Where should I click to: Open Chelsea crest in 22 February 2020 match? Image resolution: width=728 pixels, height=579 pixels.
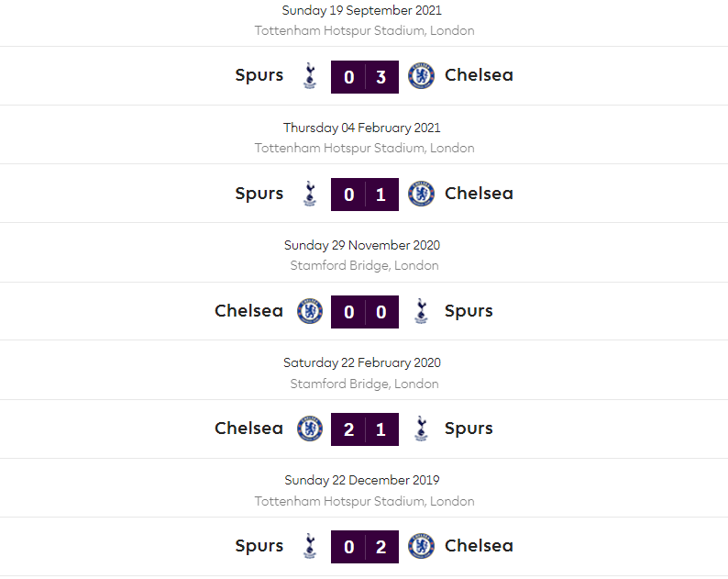(310, 429)
